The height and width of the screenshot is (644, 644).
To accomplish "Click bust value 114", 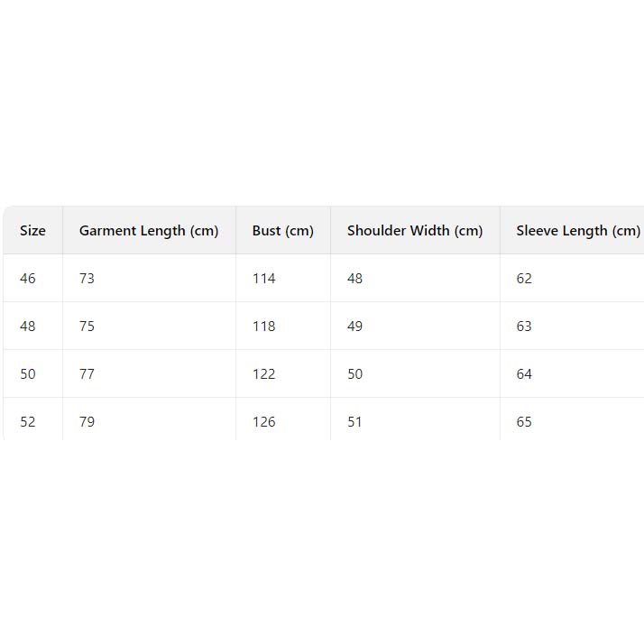I will point(263,279).
